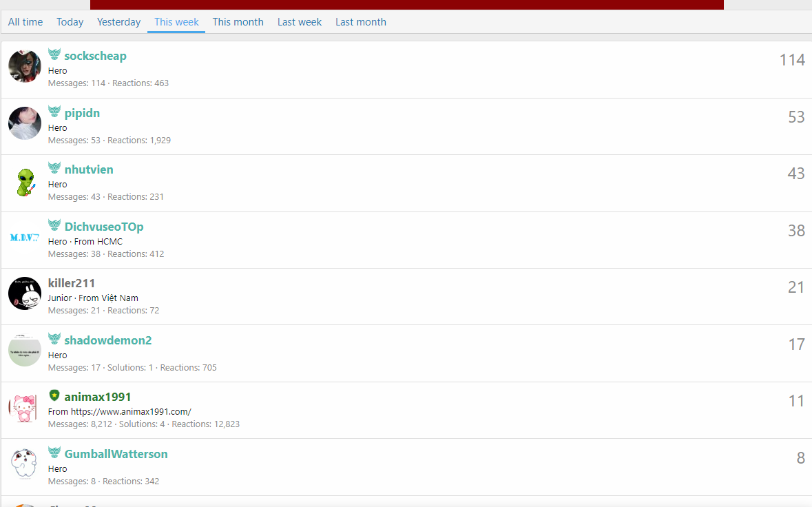Viewport: 812px width, 507px height.
Task: Click pipidn's weekly count 53
Action: (796, 117)
